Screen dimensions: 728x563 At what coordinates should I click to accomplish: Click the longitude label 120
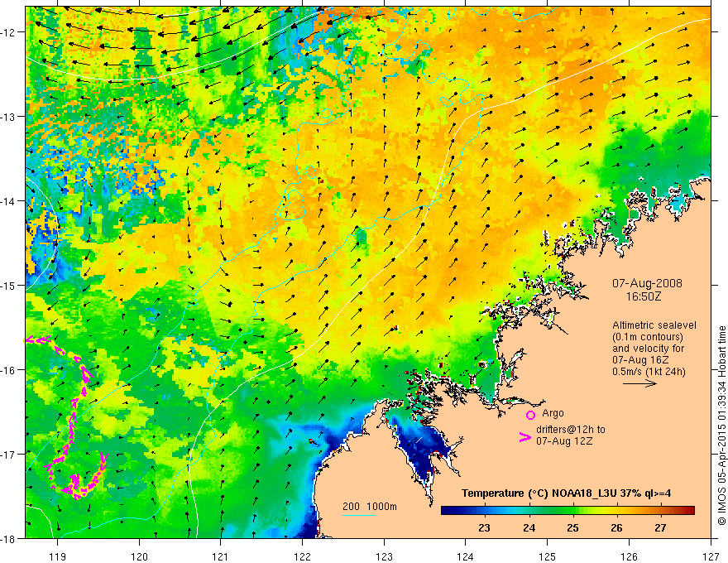pos(139,556)
